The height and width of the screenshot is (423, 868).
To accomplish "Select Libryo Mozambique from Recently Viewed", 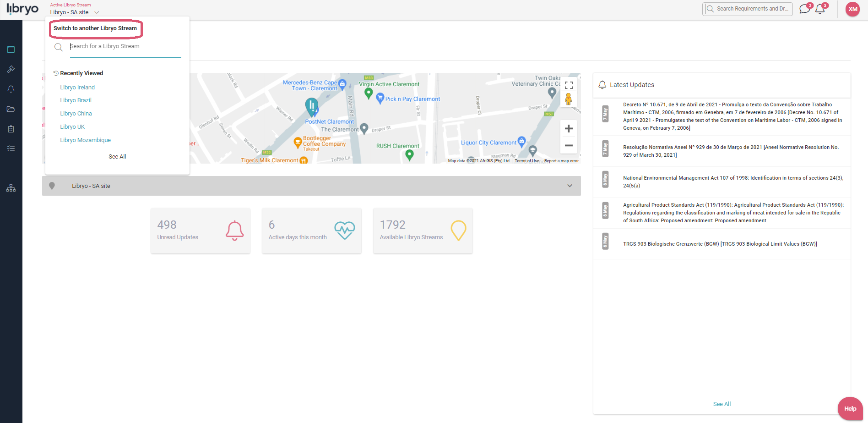I will coord(85,140).
